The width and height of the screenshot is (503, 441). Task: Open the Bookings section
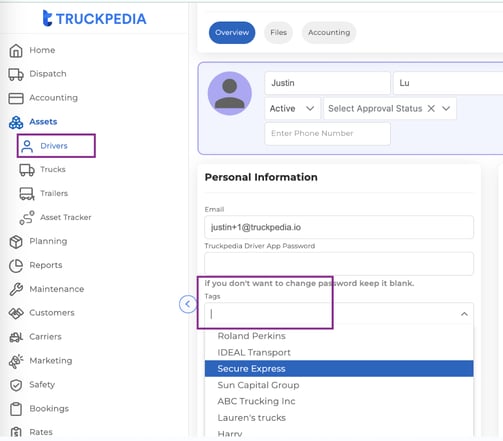(x=49, y=409)
